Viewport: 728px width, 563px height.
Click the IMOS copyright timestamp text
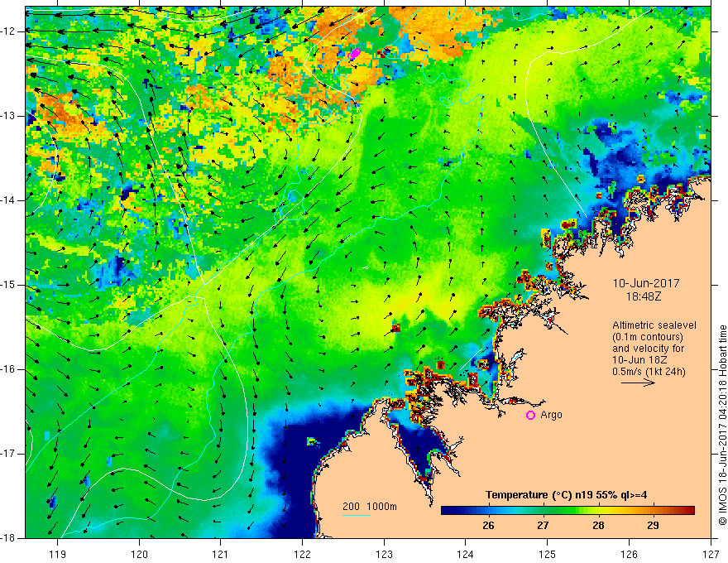tap(722, 425)
